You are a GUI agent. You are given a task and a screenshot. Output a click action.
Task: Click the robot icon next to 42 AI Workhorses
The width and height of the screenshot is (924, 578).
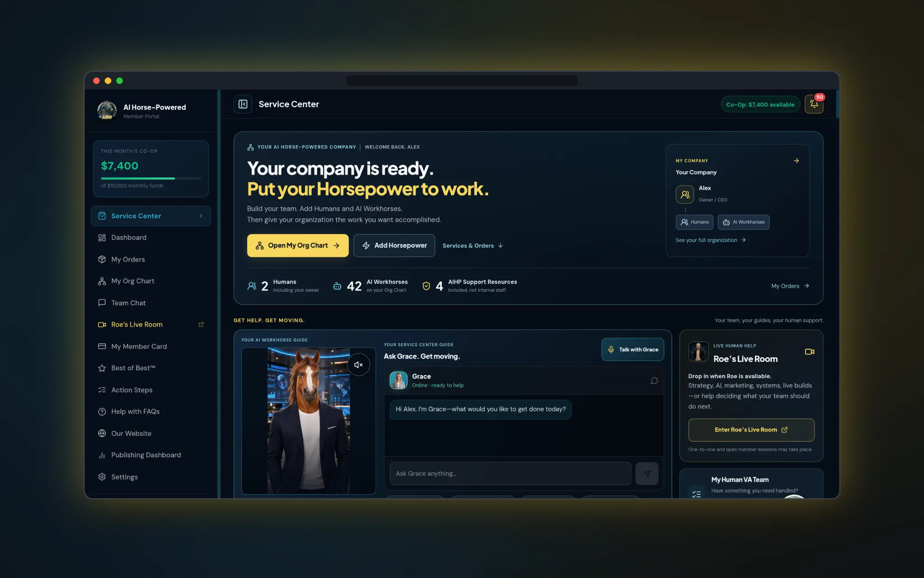pos(337,286)
